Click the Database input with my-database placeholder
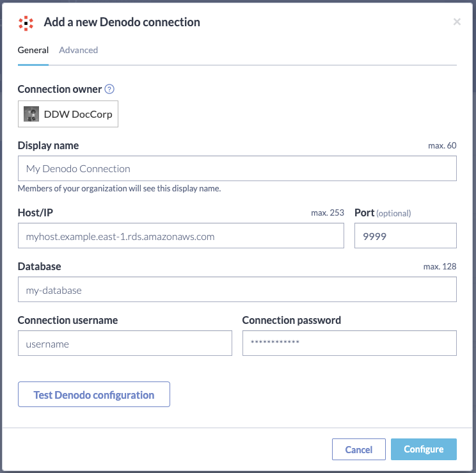 [237, 289]
